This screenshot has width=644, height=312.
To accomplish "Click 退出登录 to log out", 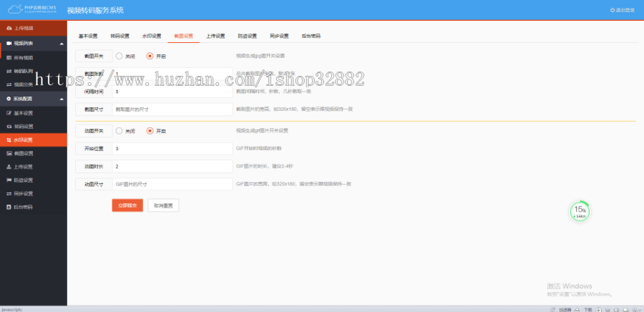I will pyautogui.click(x=623, y=10).
